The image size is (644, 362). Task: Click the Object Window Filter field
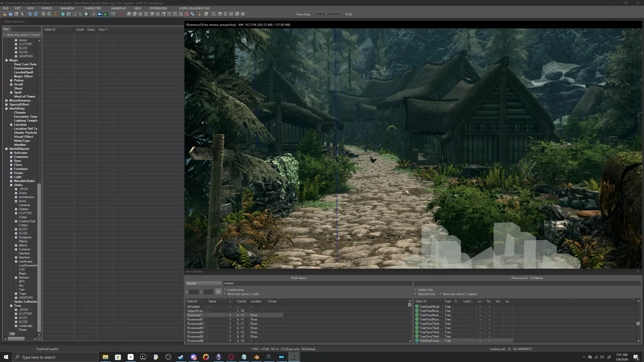[26, 29]
